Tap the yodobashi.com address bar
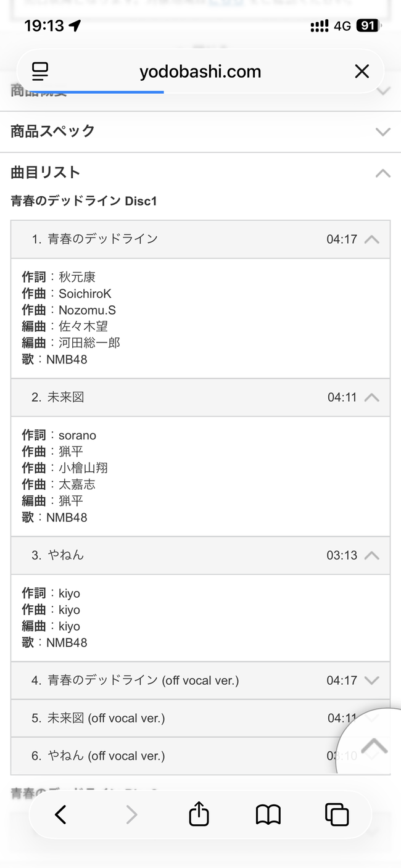Viewport: 401px width, 868px height. [200, 72]
